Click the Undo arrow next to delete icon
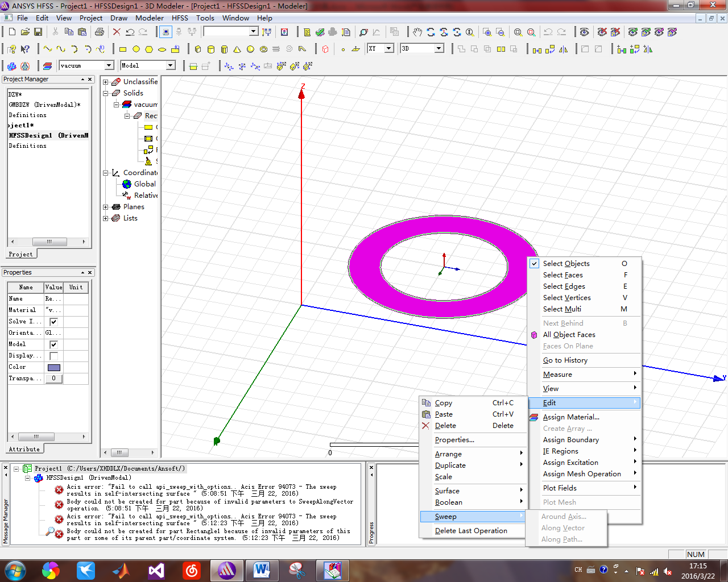 click(x=130, y=32)
